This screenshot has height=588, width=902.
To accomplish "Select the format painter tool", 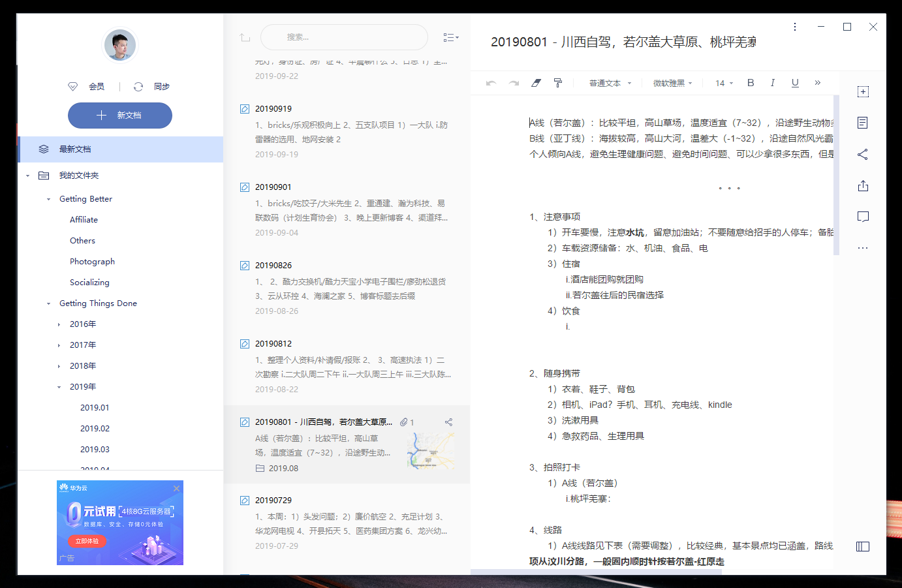I will tap(557, 83).
